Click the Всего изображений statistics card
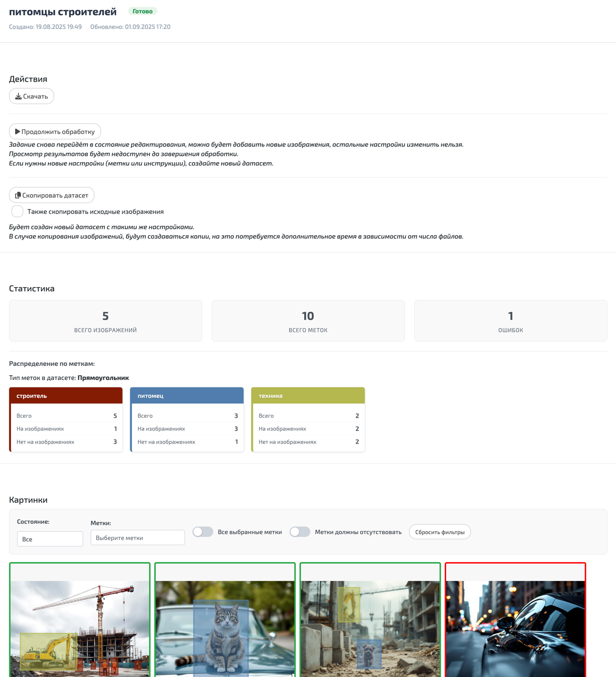This screenshot has height=677, width=616. 106,321
